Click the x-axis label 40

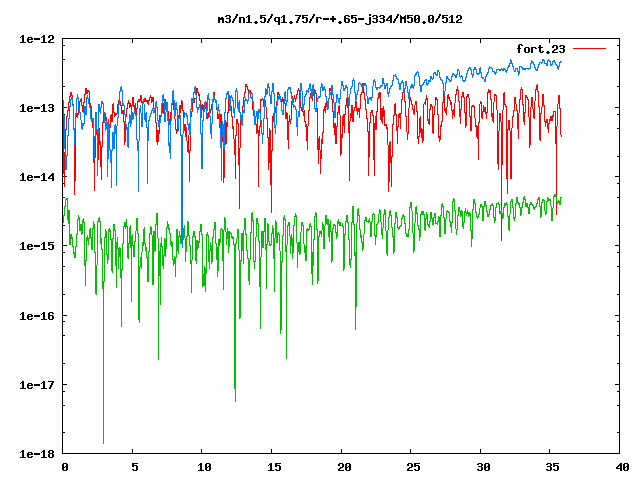click(622, 467)
